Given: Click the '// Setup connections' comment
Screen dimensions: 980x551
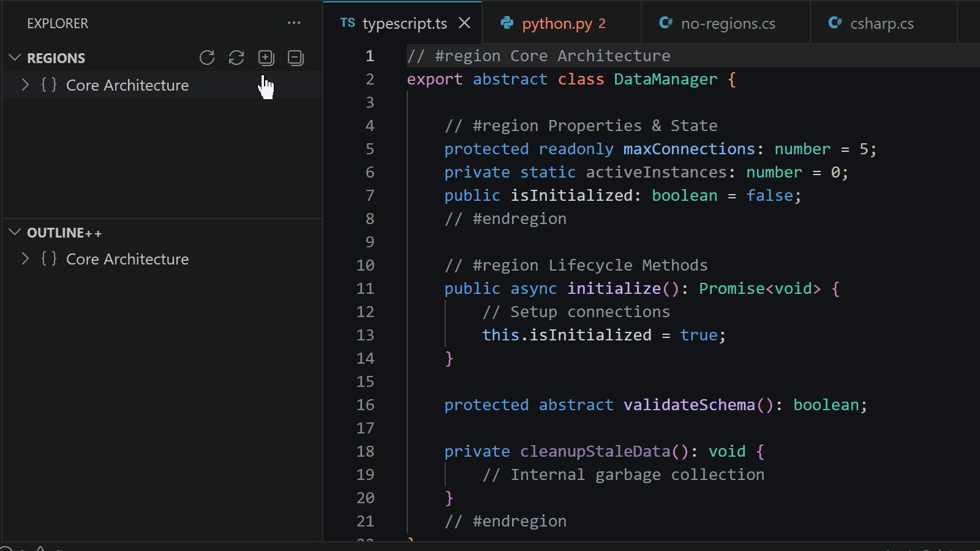Looking at the screenshot, I should point(576,312).
